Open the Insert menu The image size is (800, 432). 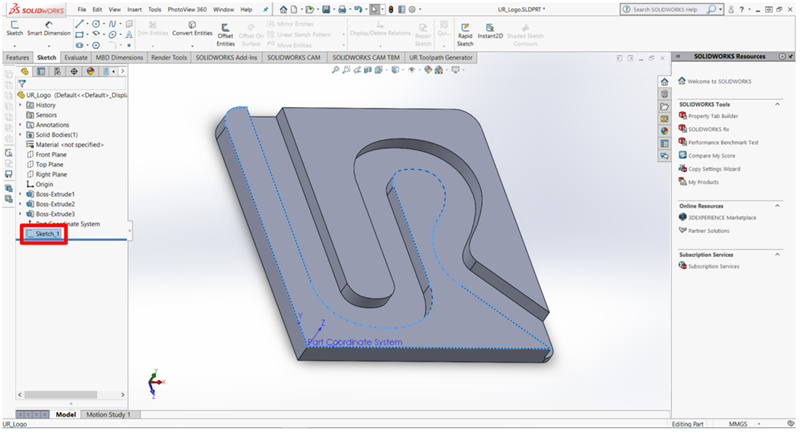134,9
